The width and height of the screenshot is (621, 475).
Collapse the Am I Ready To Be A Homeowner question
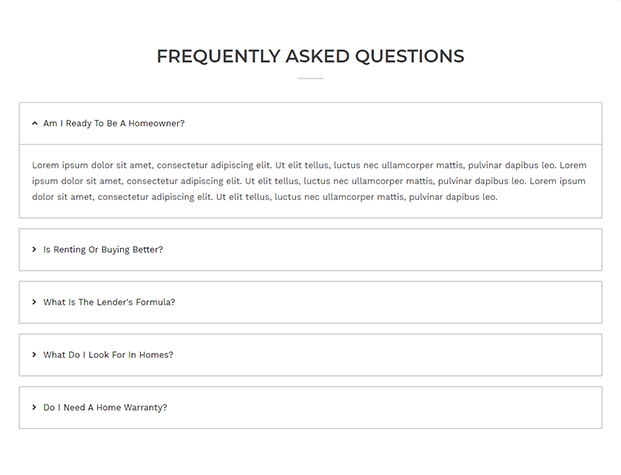pyautogui.click(x=114, y=124)
